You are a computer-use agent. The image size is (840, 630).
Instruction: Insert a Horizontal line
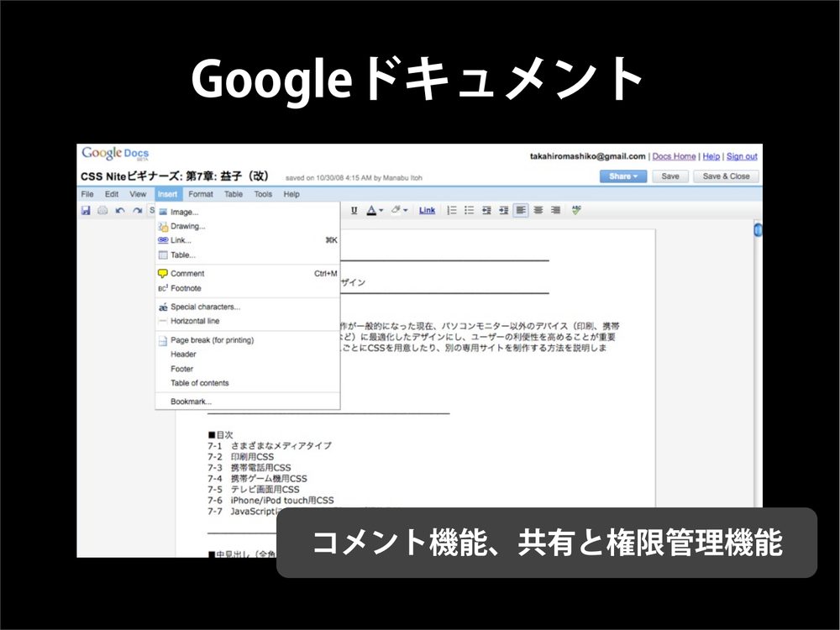(x=248, y=321)
